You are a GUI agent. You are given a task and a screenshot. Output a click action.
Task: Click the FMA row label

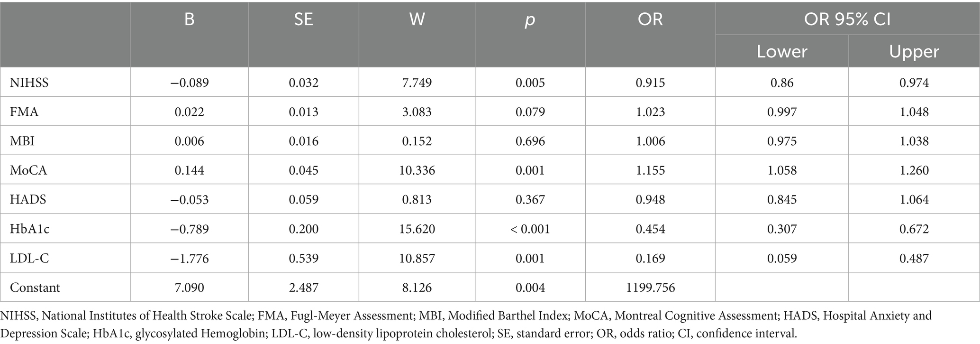24,112
